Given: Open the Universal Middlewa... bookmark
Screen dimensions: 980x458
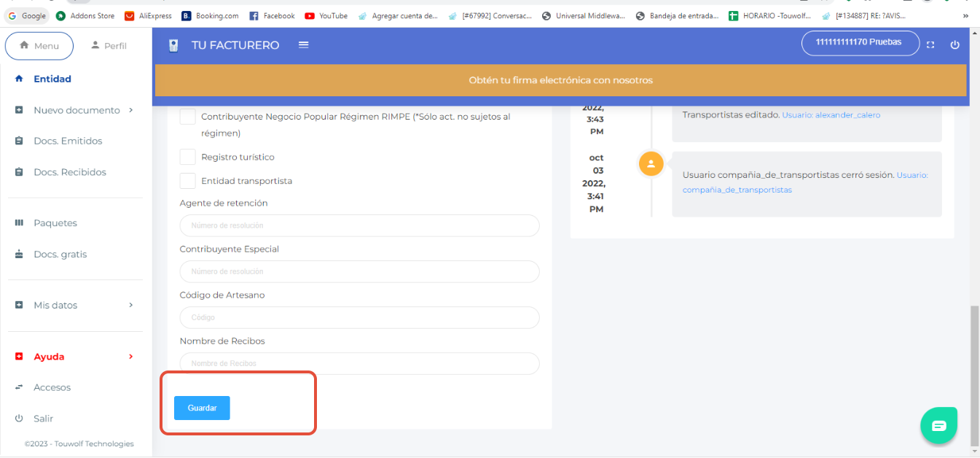Looking at the screenshot, I should click(x=584, y=15).
